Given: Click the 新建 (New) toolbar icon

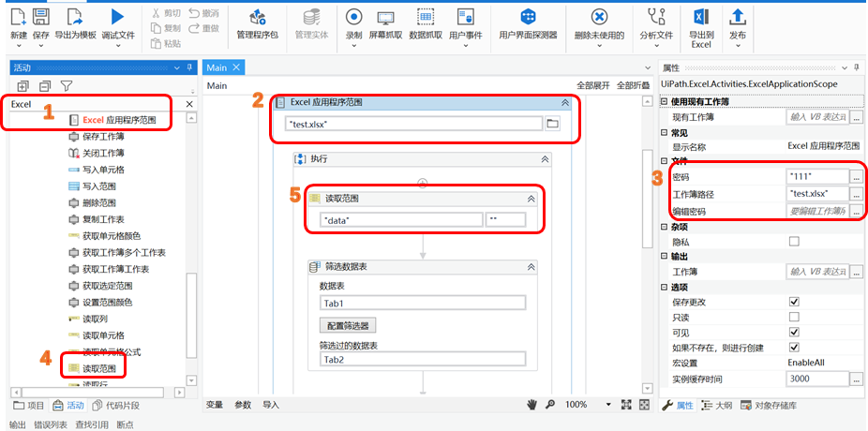Looking at the screenshot, I should pyautogui.click(x=18, y=17).
